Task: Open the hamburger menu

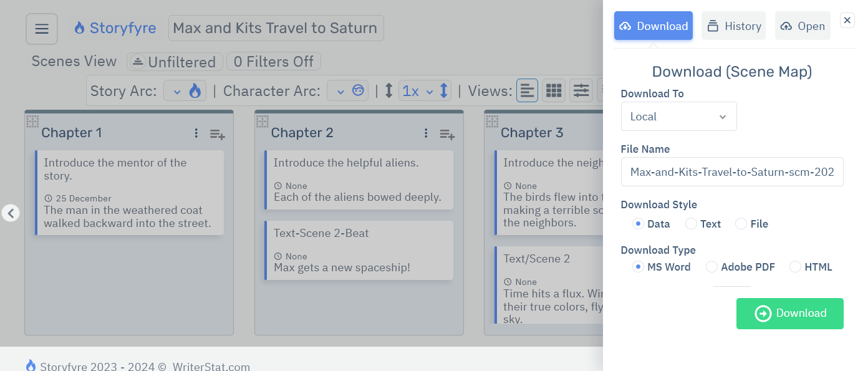Action: tap(41, 29)
